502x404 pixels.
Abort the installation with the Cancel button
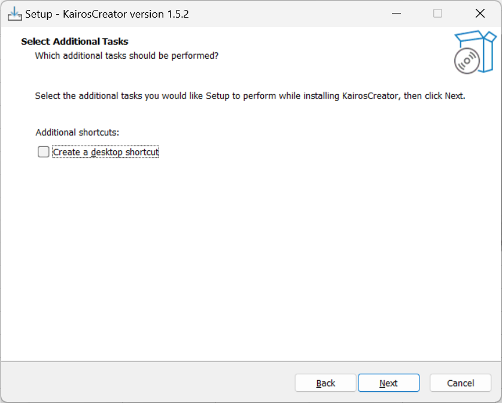pyautogui.click(x=460, y=383)
